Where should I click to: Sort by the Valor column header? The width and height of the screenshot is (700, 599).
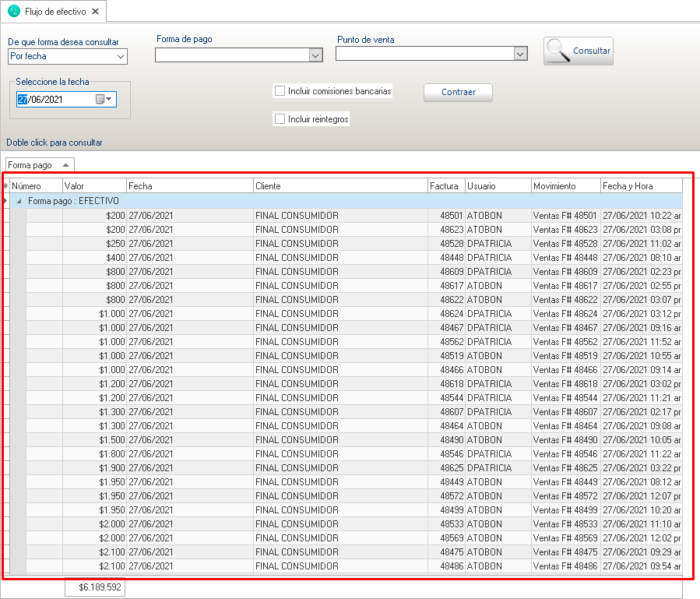(x=93, y=186)
